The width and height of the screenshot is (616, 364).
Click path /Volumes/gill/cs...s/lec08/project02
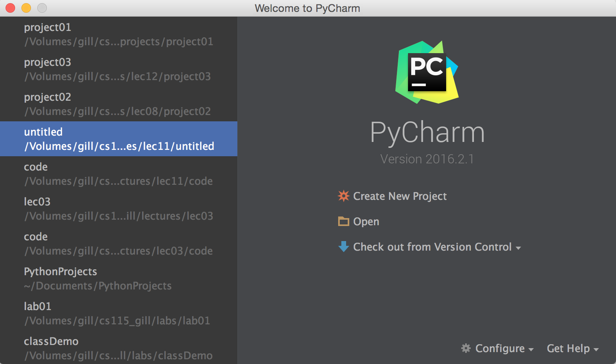pos(117,111)
